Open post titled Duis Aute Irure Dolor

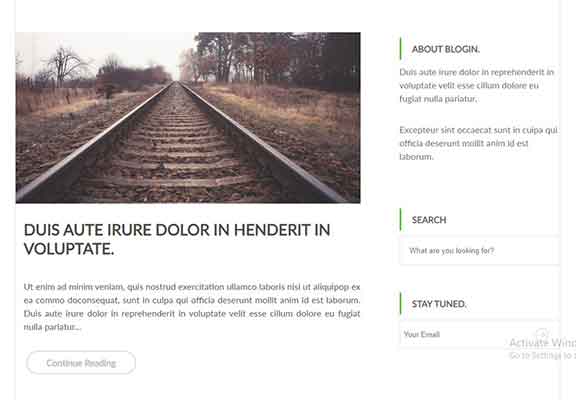click(177, 239)
